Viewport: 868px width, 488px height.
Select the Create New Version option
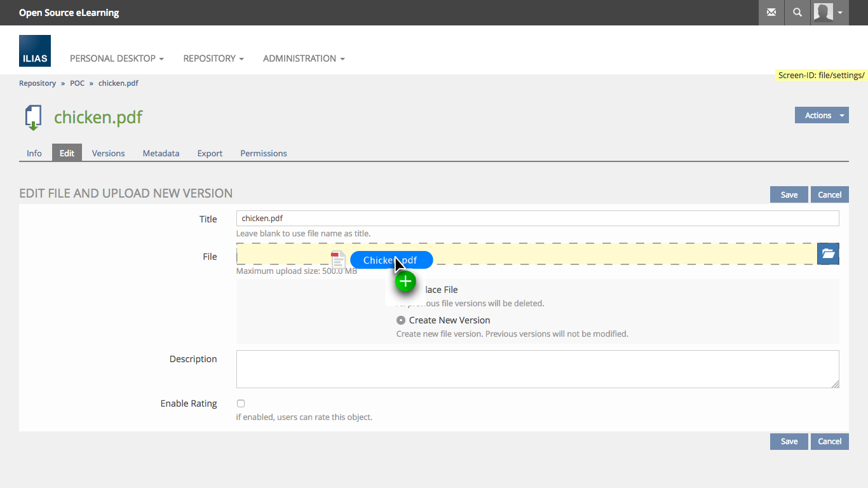[x=401, y=320]
